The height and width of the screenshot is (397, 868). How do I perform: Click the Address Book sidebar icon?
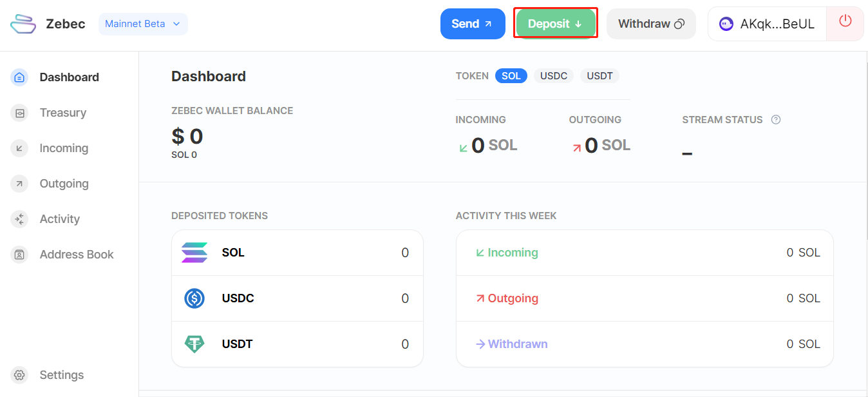point(19,255)
